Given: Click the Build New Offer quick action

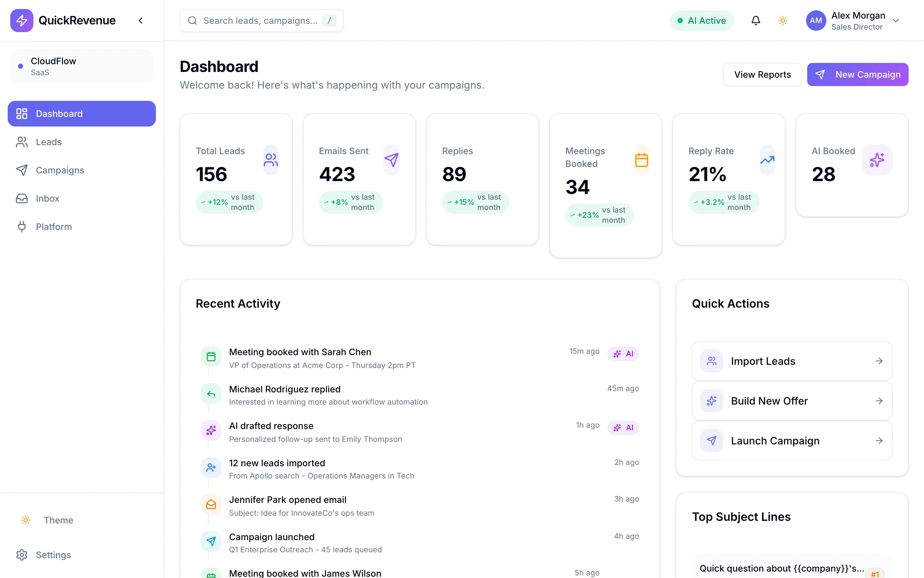Looking at the screenshot, I should point(792,401).
